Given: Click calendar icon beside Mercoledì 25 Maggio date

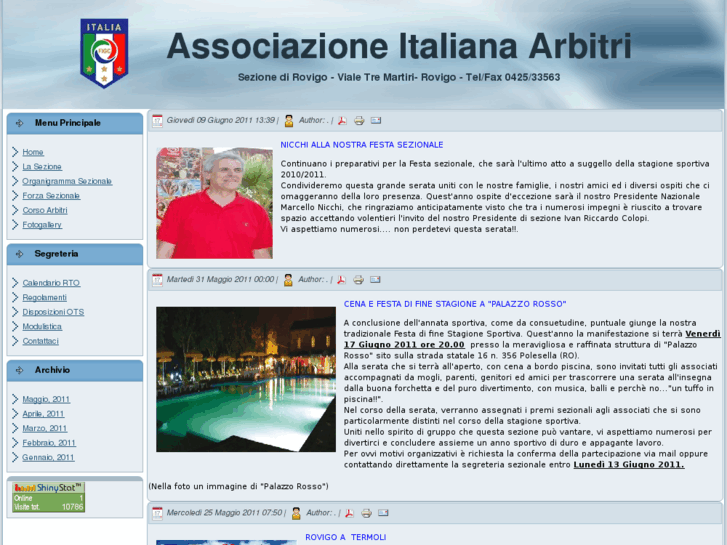Looking at the screenshot, I should pyautogui.click(x=158, y=513).
